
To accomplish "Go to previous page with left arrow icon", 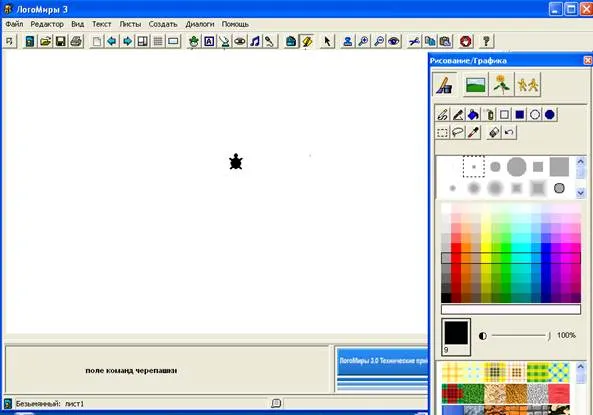I will coord(112,41).
